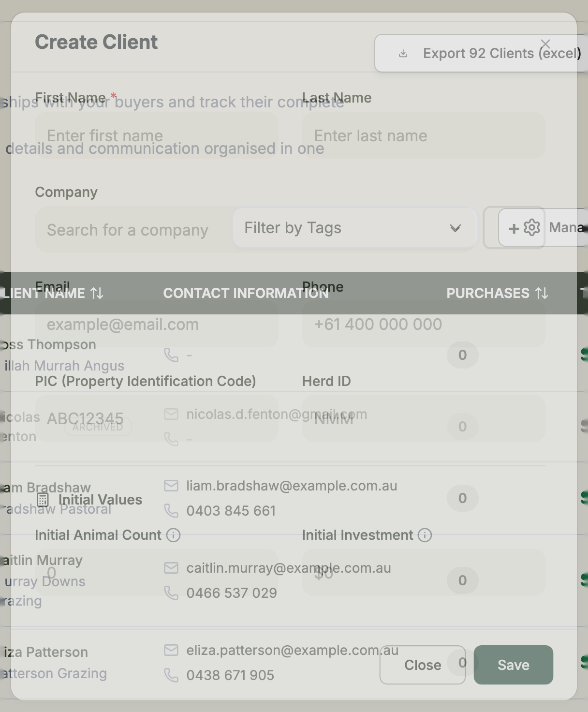The height and width of the screenshot is (712, 588).
Task: Click eliza.patterson@example.com.au email text
Action: [x=293, y=650]
